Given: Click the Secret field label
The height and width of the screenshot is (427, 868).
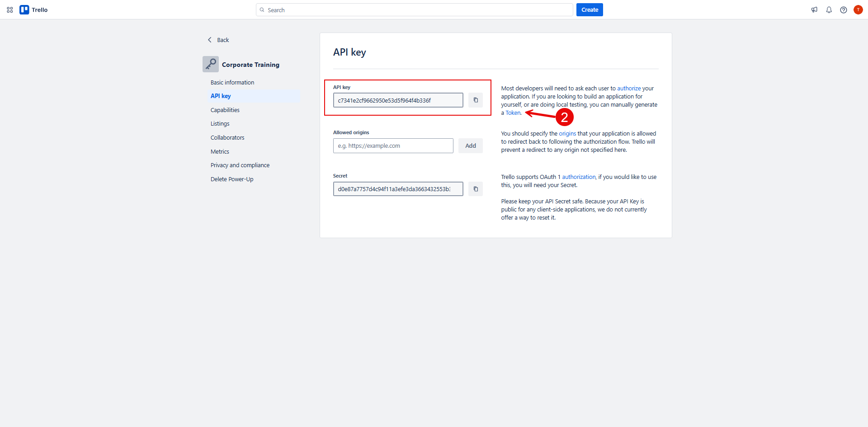Looking at the screenshot, I should coord(340,176).
